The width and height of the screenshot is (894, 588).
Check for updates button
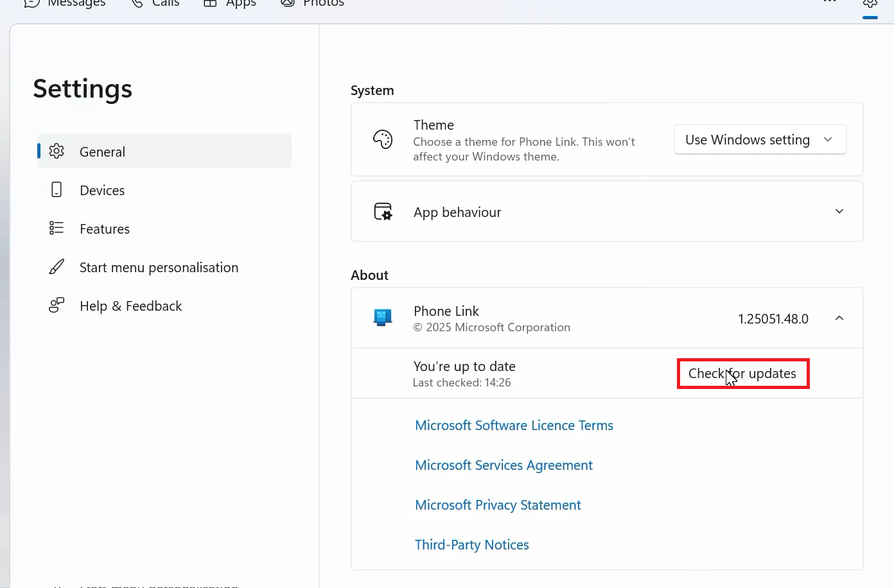743,374
